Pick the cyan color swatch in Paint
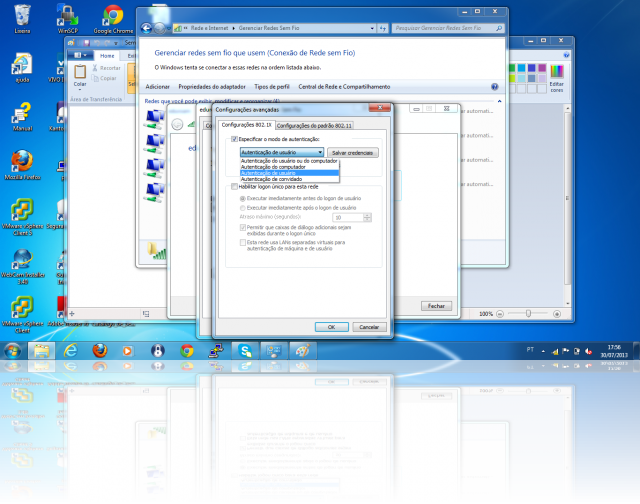 521,68
